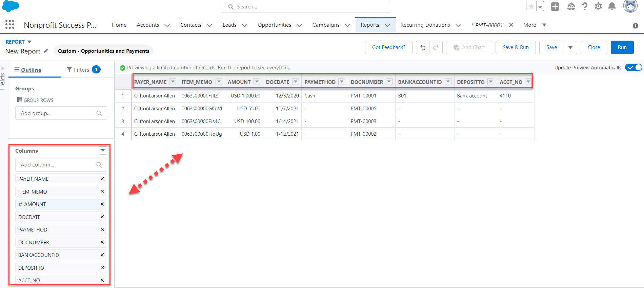The width and height of the screenshot is (644, 288).
Task: Open the help question mark icon
Action: coord(585,6)
